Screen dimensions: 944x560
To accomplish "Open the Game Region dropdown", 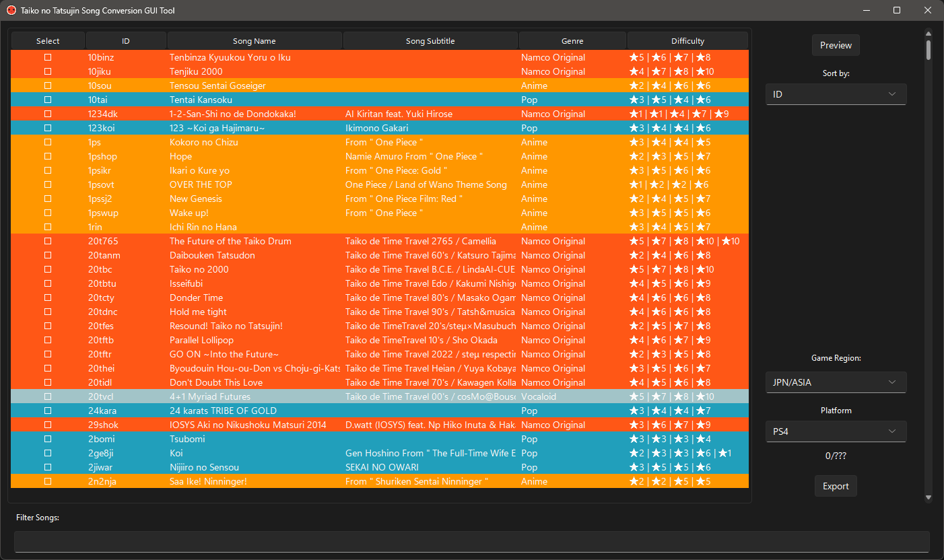I will (x=836, y=382).
